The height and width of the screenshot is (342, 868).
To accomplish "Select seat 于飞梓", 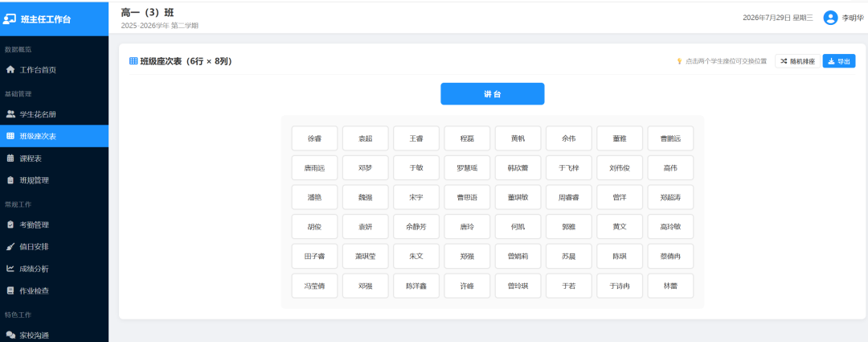I will tap(568, 168).
